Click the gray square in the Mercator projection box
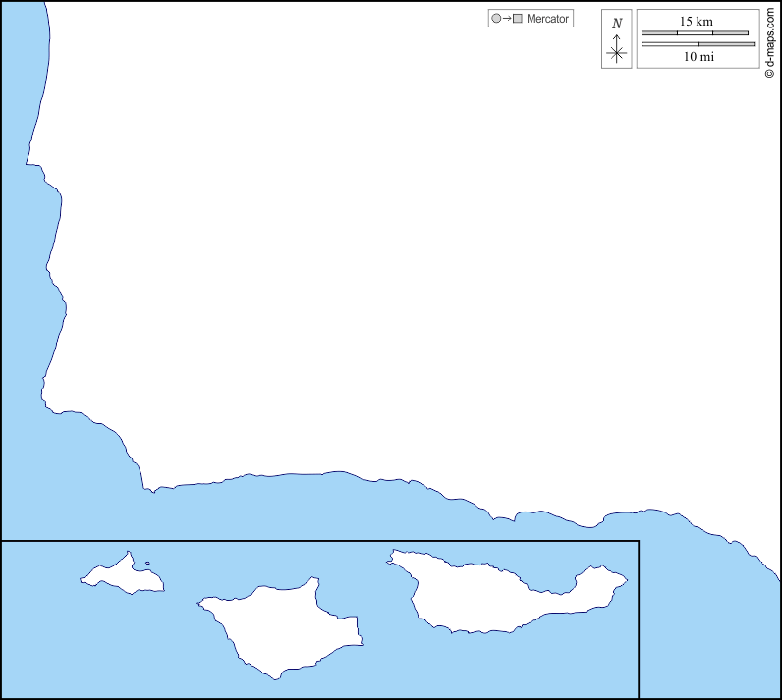 (x=517, y=19)
